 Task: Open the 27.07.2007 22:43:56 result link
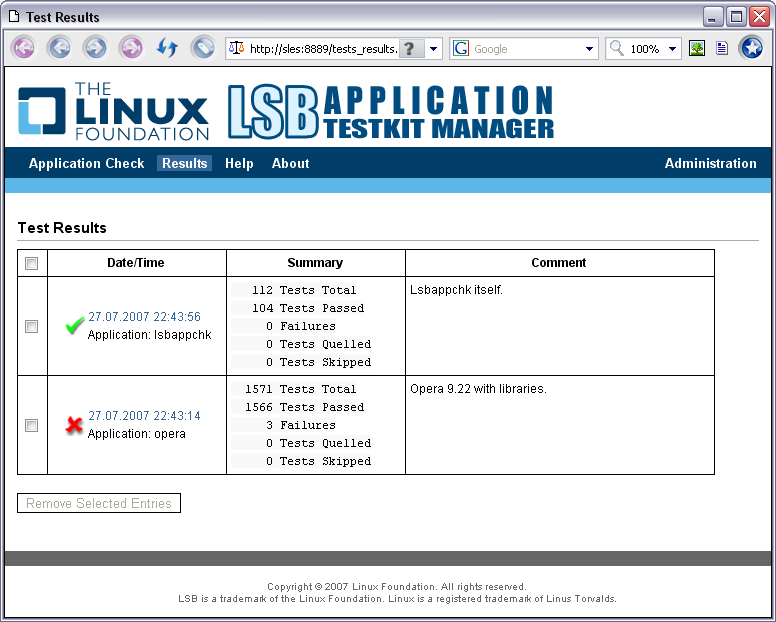coord(145,317)
